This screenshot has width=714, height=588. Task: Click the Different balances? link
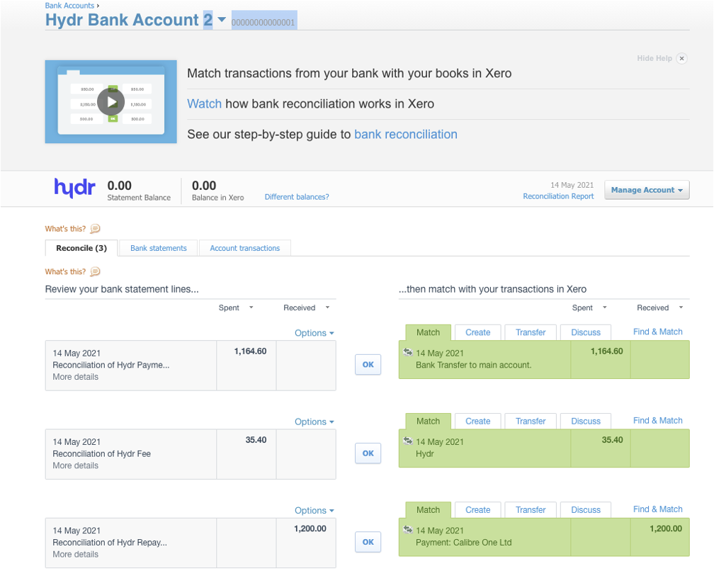(296, 197)
